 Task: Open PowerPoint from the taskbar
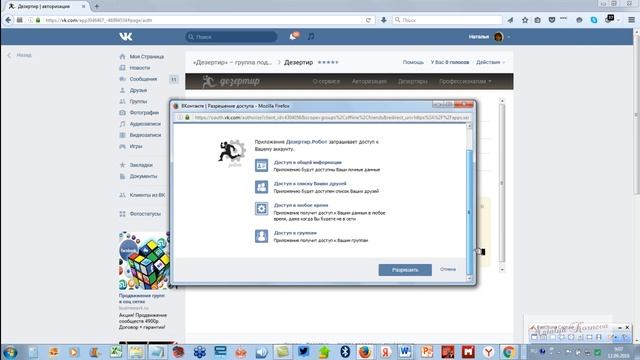427,351
